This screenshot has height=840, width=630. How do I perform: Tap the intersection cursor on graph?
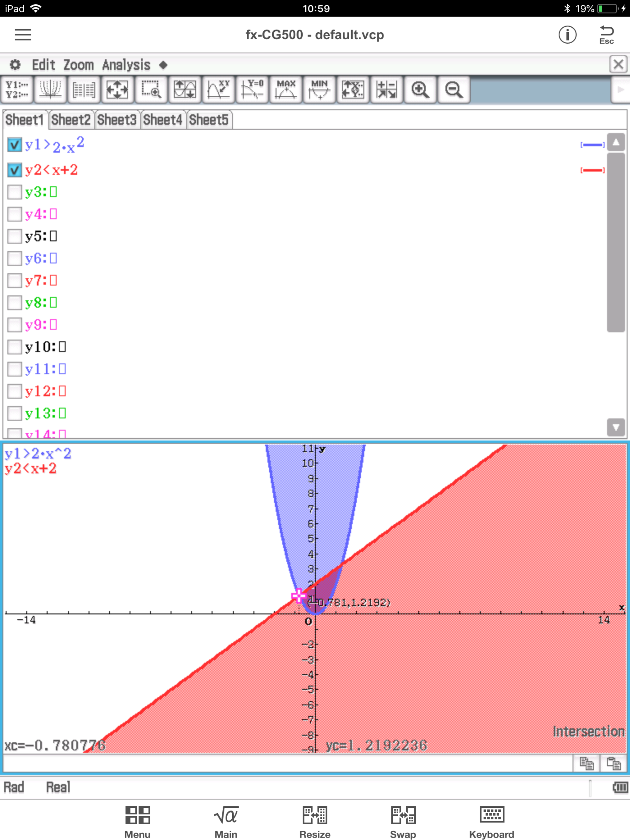coord(299,596)
